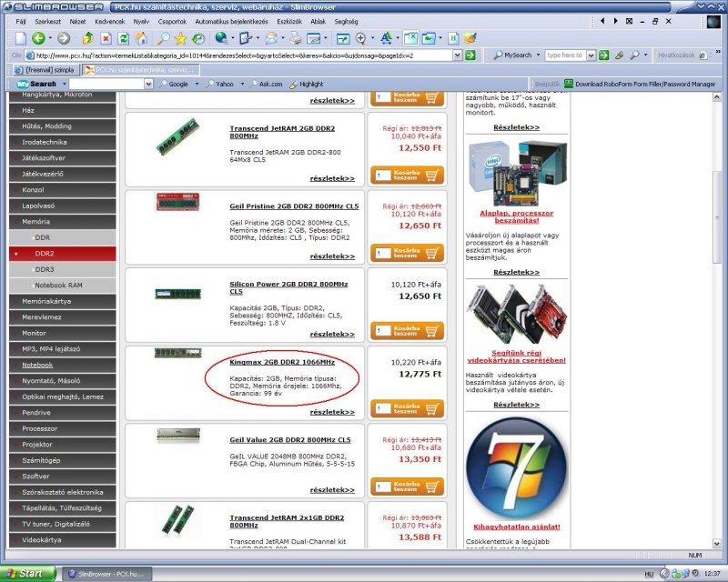Add the Transcend JetRAM 2GB DDR2 to the cart

point(407,175)
